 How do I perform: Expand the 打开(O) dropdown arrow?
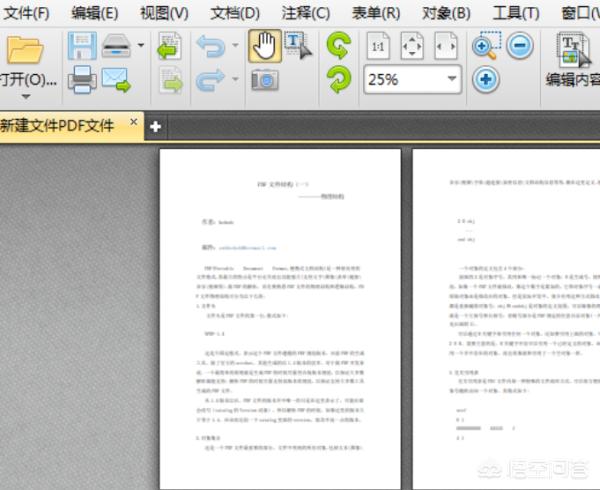point(26,96)
